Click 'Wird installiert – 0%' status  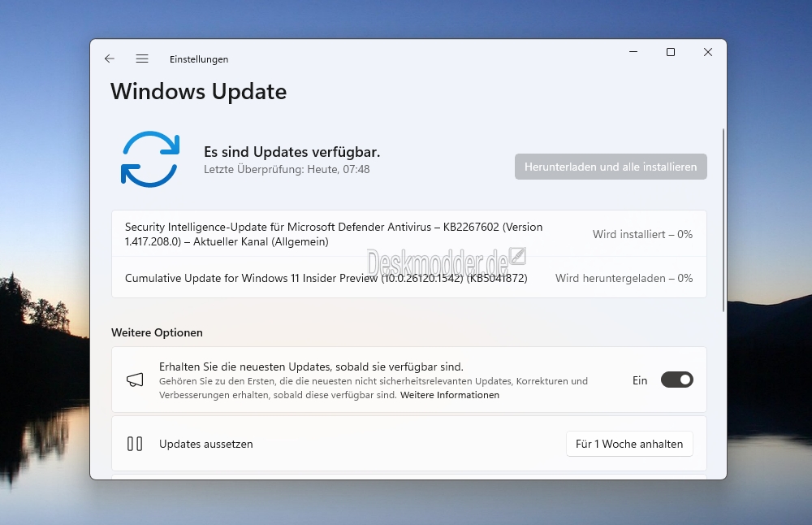[642, 234]
